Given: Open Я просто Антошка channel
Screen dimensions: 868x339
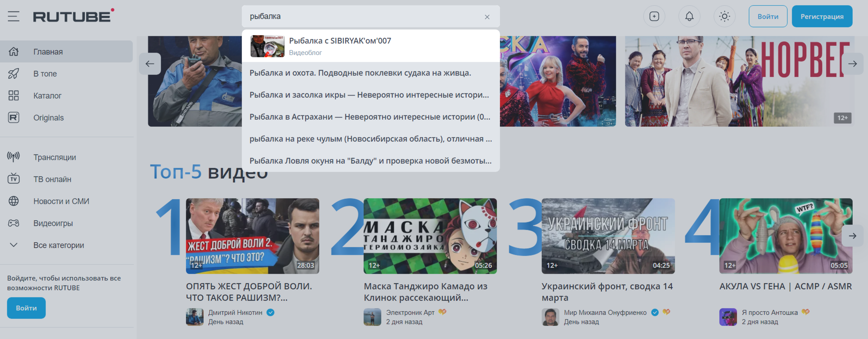Looking at the screenshot, I should [770, 312].
